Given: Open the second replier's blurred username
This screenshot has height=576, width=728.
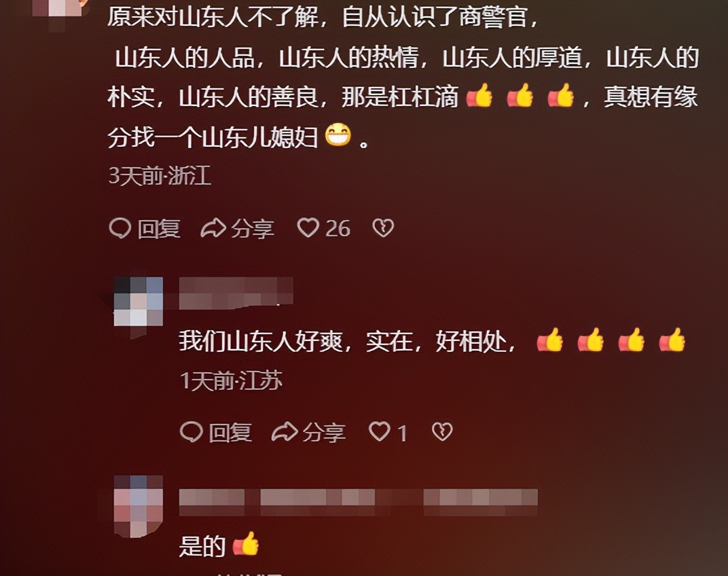Looking at the screenshot, I should tap(358, 502).
